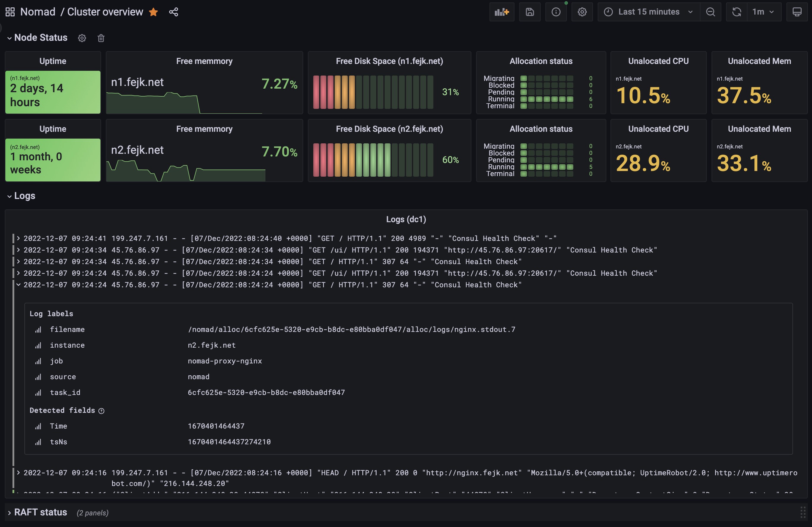This screenshot has width=812, height=527.
Task: Open the Logs (dc1) panel title menu
Action: (406, 219)
